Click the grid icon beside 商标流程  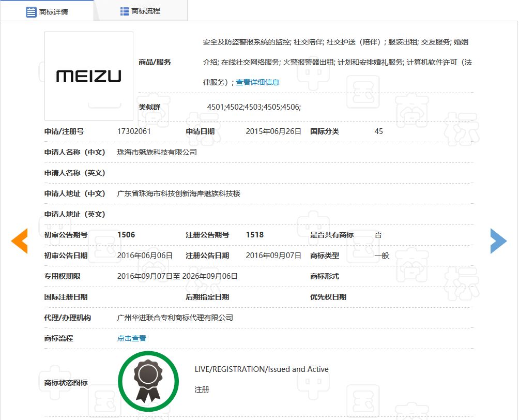[125, 11]
